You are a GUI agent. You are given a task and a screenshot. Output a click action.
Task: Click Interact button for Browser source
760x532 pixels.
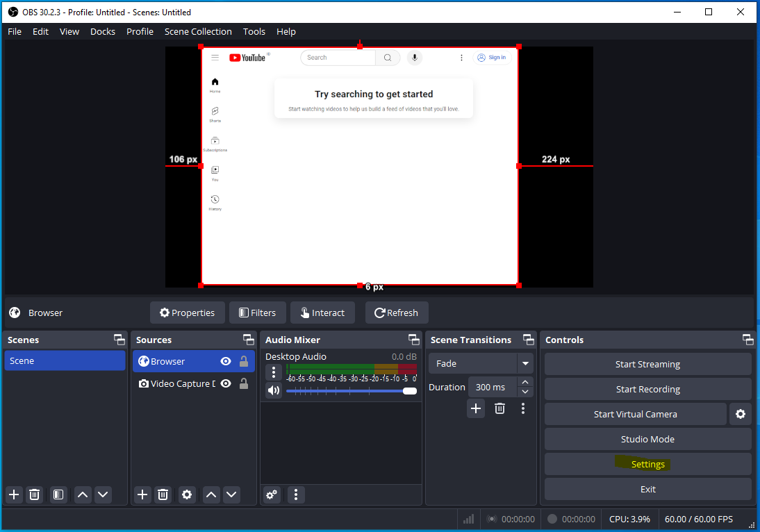[x=322, y=313]
